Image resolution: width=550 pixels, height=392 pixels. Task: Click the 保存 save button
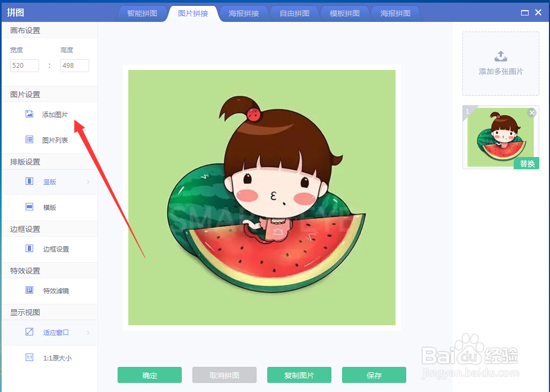[374, 375]
